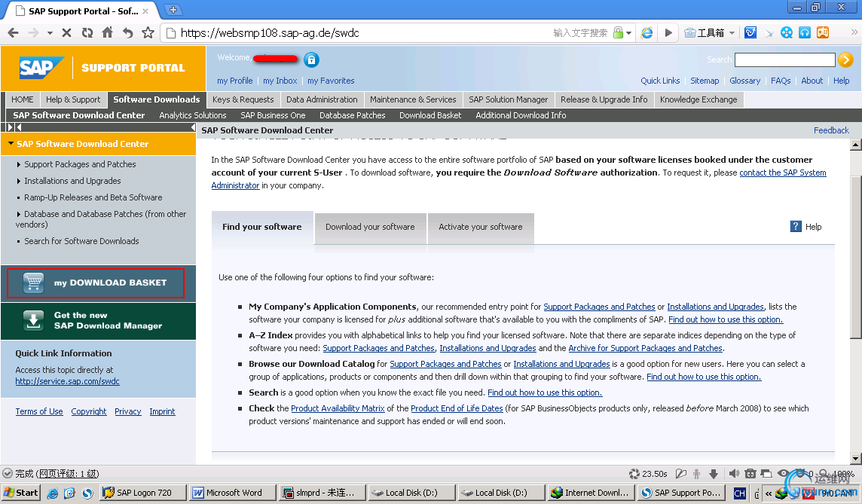Screen dimensions: 862x504
Task: Switch to Download your software tab
Action: [370, 227]
